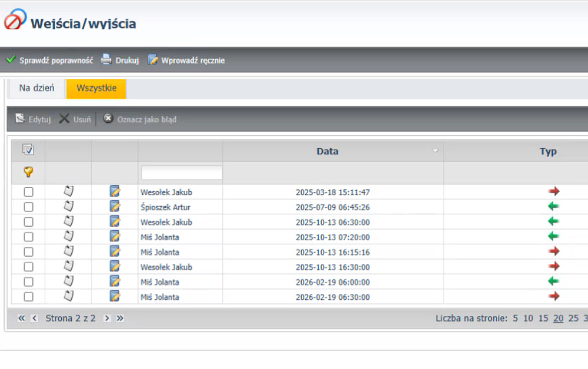Click the note icon in the 15:11:47 row
The width and height of the screenshot is (588, 369).
coord(68,192)
